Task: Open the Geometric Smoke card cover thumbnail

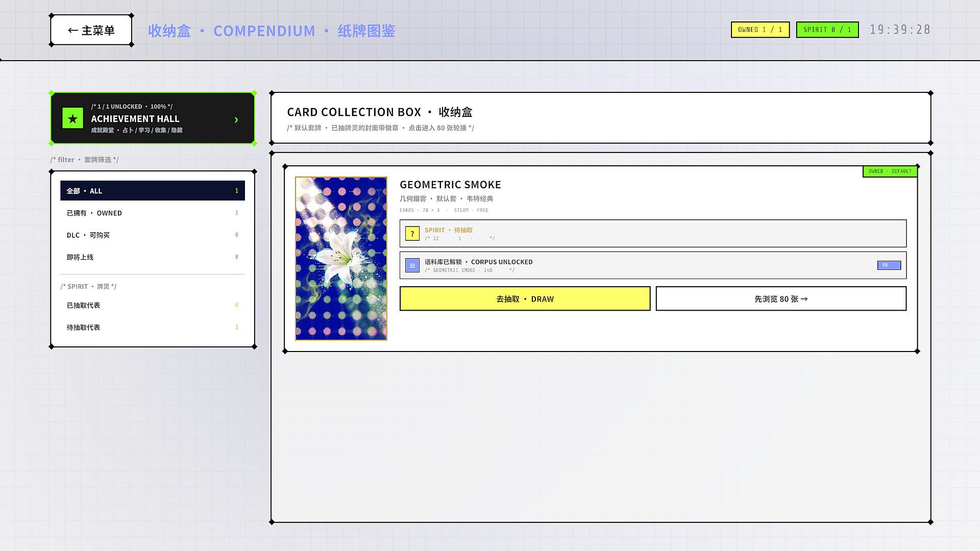Action: tap(341, 258)
